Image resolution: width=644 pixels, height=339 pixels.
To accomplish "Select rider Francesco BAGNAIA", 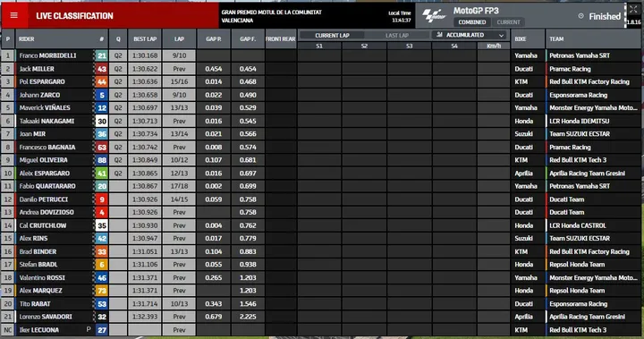I will (x=47, y=147).
